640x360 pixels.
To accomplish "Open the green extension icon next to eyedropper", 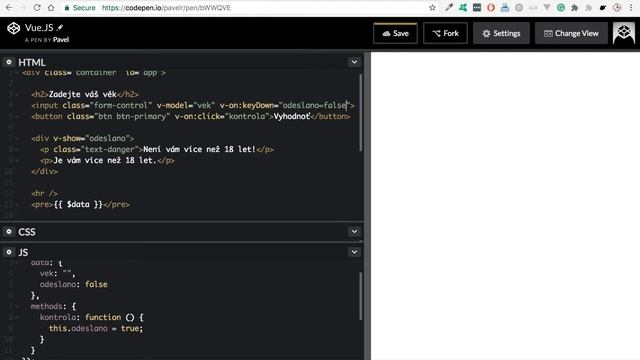I will (463, 7).
